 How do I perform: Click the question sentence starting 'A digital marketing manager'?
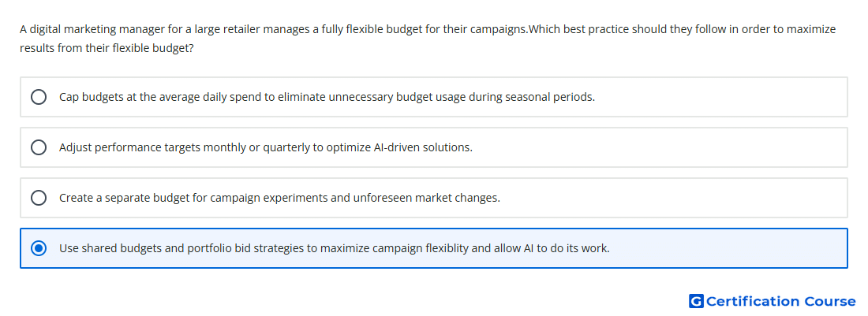click(428, 29)
